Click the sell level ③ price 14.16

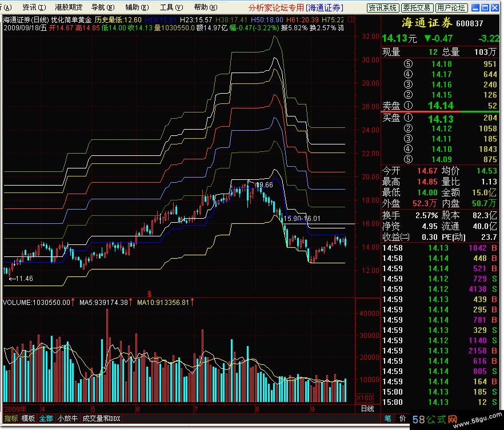(441, 85)
